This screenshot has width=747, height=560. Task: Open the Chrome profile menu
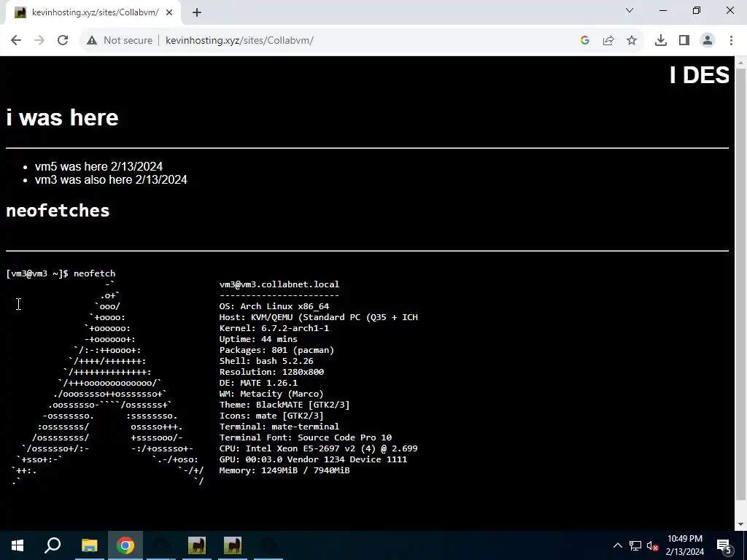pyautogui.click(x=708, y=41)
